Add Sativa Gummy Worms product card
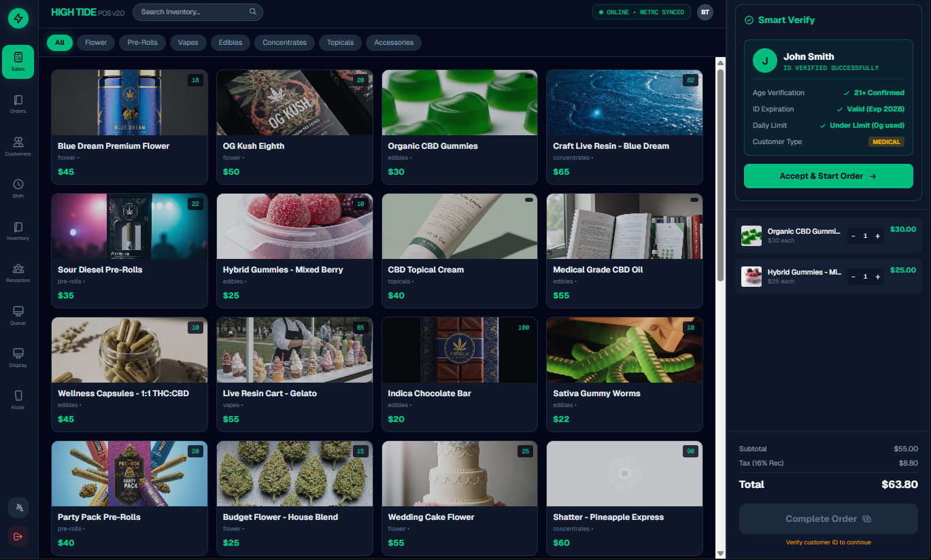931x560 pixels. [x=624, y=374]
